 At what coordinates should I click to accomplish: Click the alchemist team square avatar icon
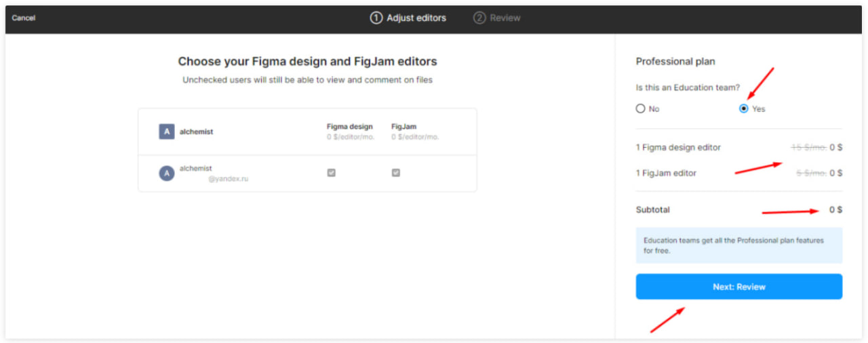click(x=166, y=132)
